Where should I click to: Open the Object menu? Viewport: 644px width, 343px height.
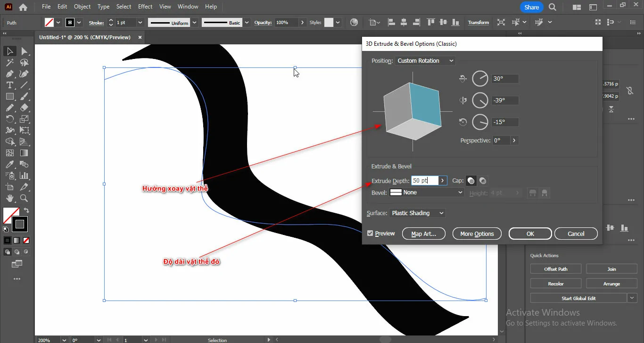(82, 7)
